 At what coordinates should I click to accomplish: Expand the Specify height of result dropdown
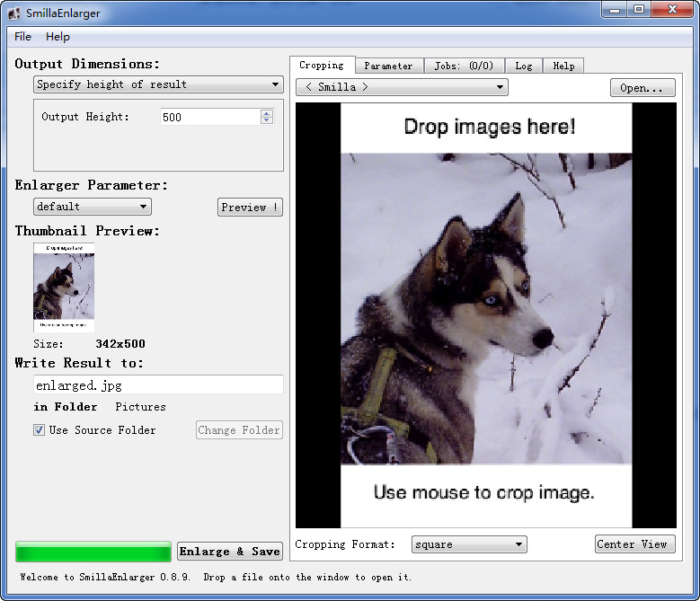(158, 84)
